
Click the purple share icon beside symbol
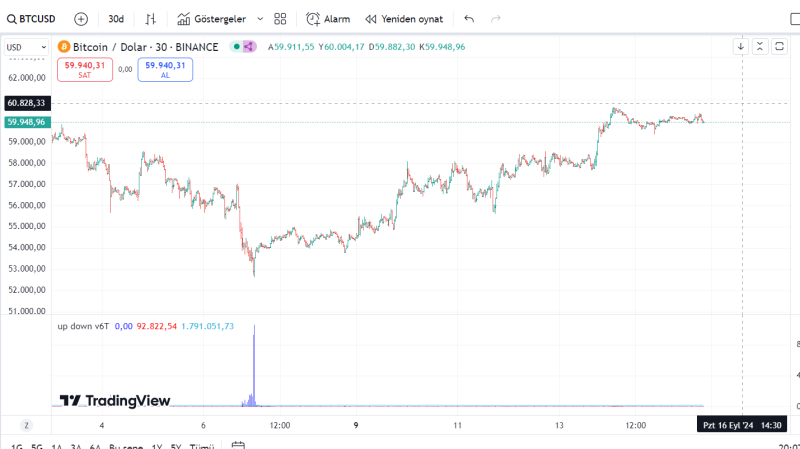point(248,46)
